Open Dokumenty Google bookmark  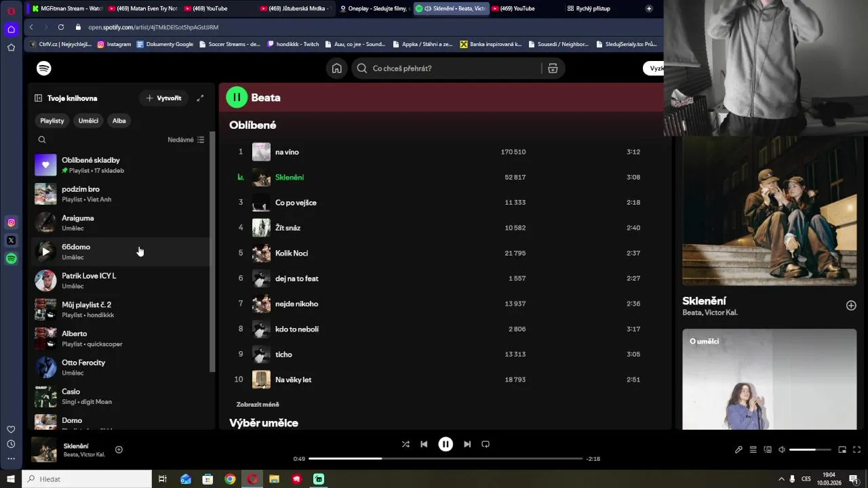(x=165, y=44)
